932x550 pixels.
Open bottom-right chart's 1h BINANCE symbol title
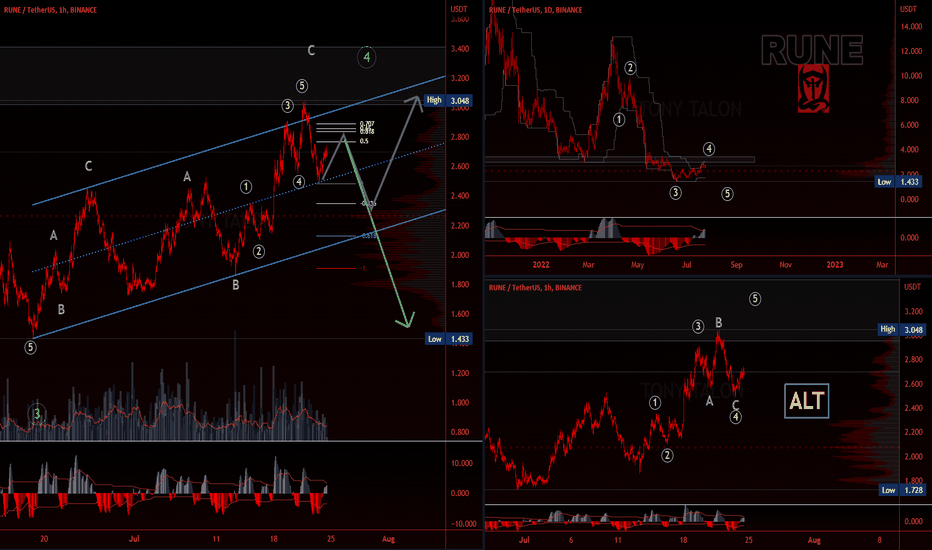(536, 288)
